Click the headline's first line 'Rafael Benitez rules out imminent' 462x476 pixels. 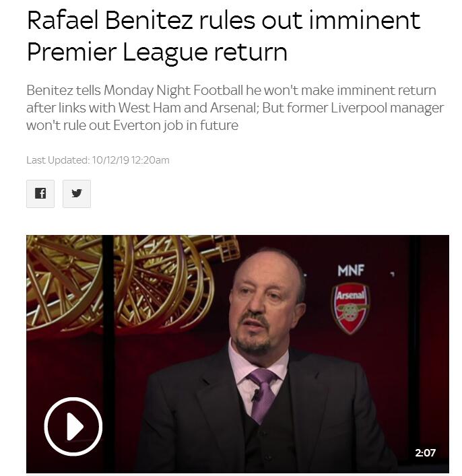click(x=224, y=20)
